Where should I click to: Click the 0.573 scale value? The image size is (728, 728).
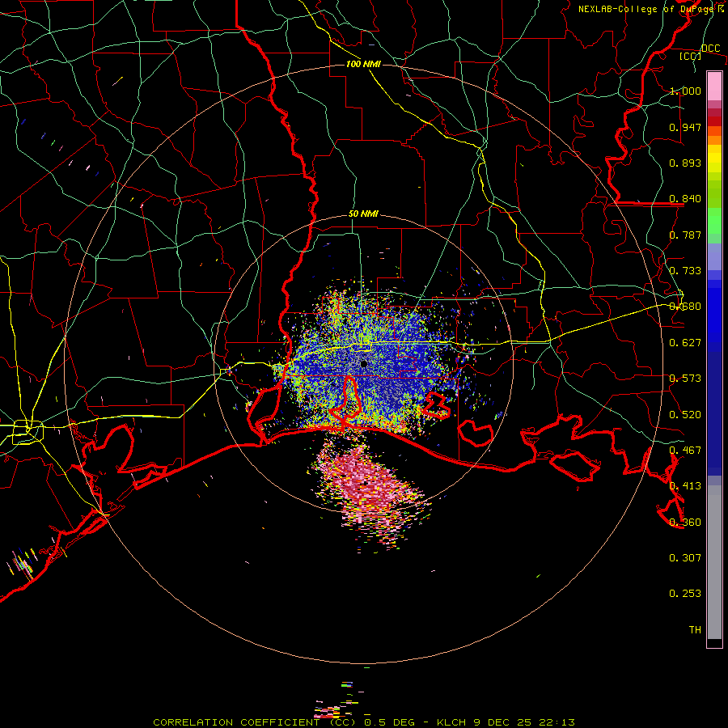(x=685, y=379)
